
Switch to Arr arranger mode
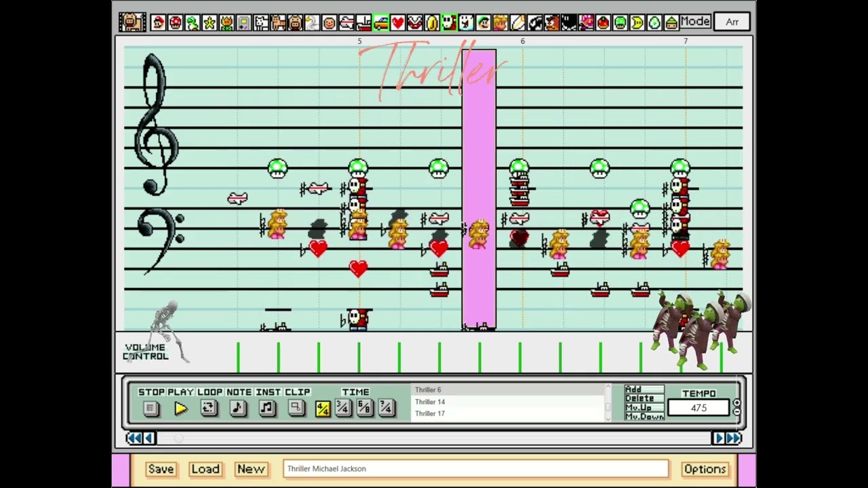coord(732,22)
